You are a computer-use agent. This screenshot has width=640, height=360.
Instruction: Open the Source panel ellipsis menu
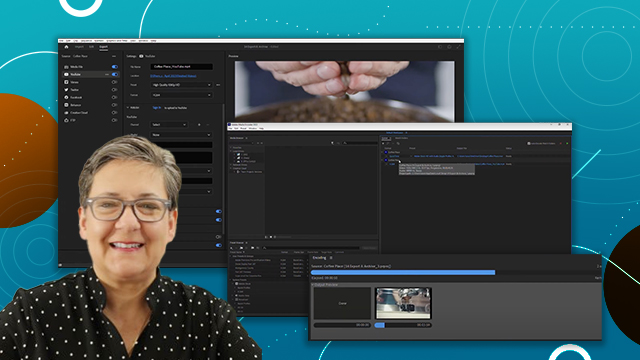click(114, 56)
